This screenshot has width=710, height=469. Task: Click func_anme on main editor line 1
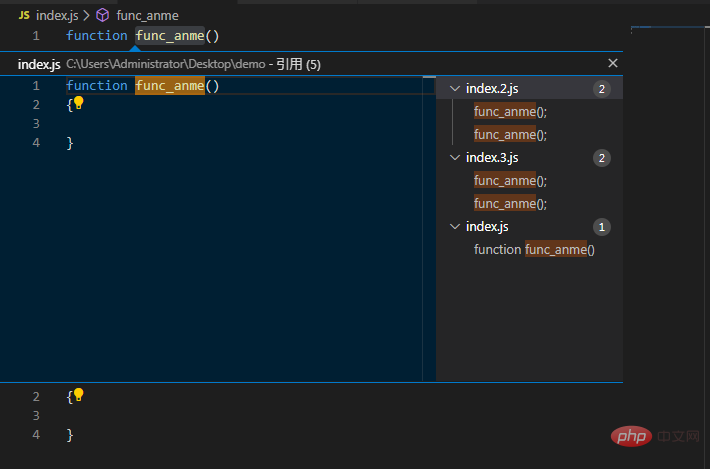pos(170,36)
